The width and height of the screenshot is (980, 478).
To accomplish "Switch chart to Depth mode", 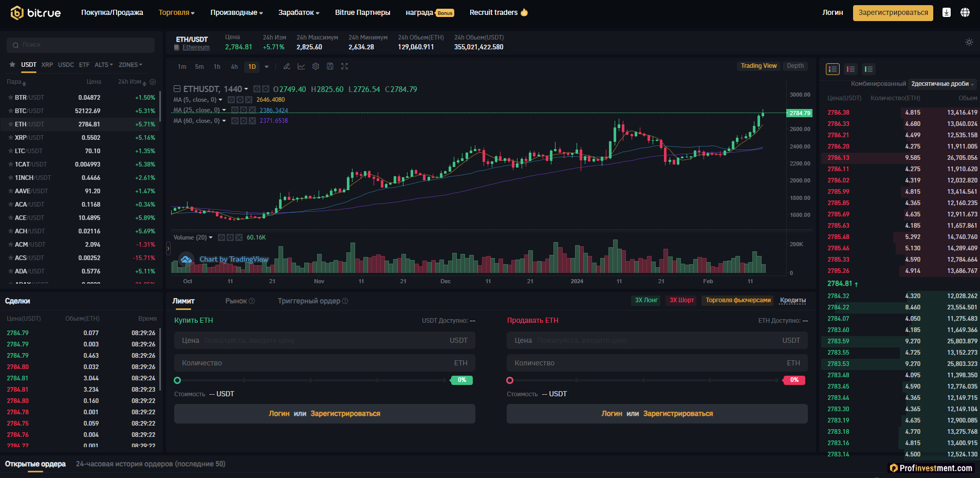I will click(795, 66).
